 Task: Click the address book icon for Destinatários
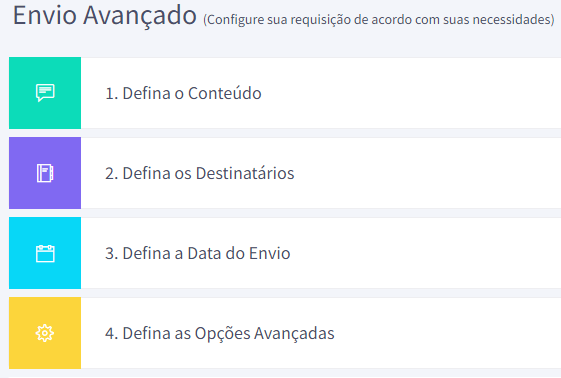point(45,173)
